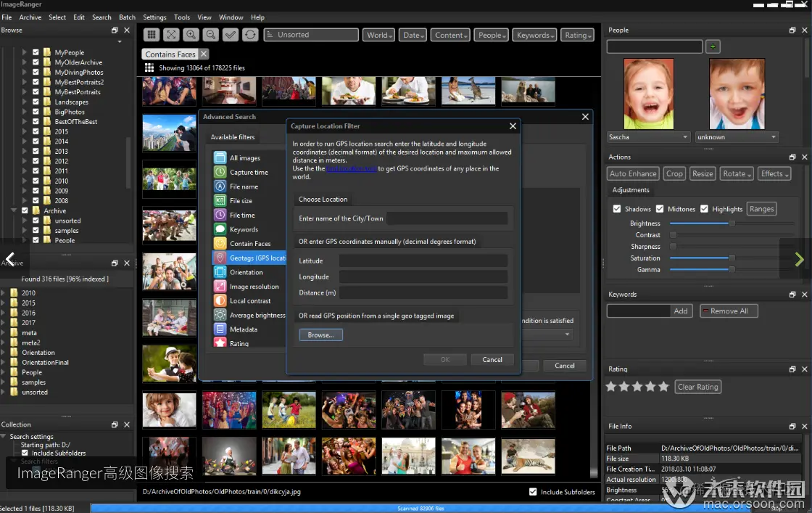Toggle the Archive folder checkbox
The width and height of the screenshot is (812, 513).
[25, 210]
